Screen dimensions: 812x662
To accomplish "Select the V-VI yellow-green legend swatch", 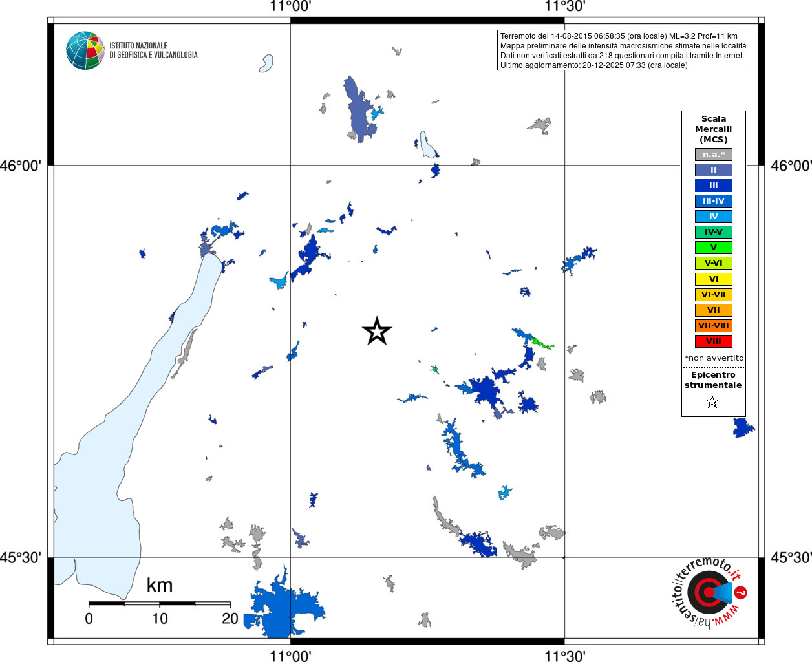I will click(x=714, y=263).
